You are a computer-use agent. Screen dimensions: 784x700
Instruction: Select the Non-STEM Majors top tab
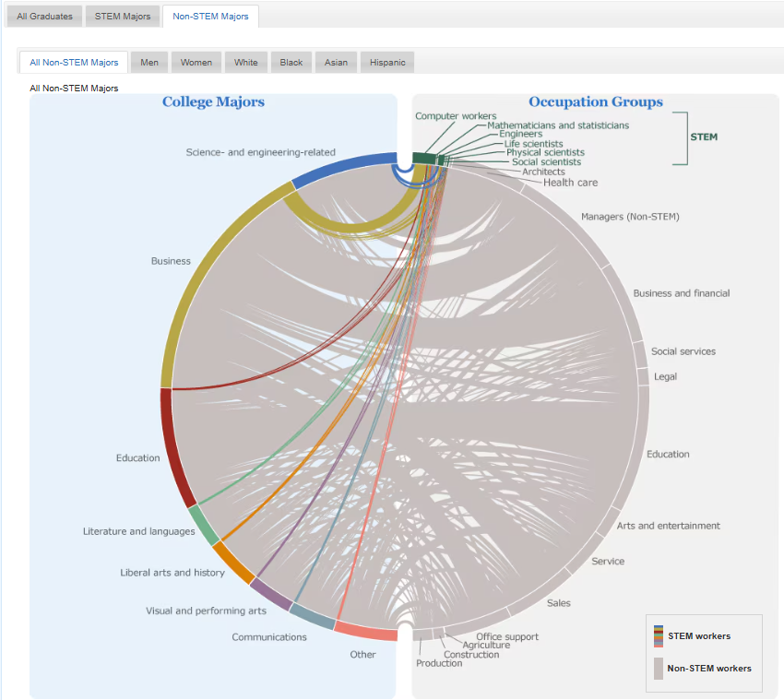point(210,17)
